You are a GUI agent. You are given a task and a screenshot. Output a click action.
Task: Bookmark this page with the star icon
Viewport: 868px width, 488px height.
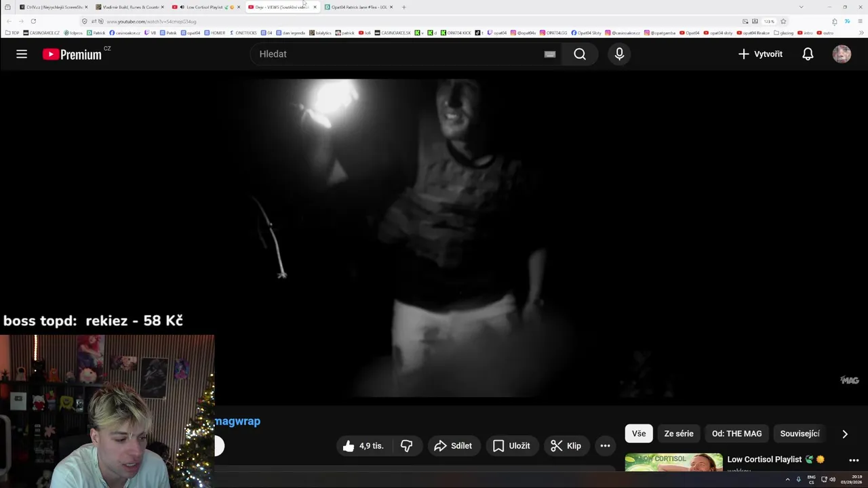tap(783, 21)
